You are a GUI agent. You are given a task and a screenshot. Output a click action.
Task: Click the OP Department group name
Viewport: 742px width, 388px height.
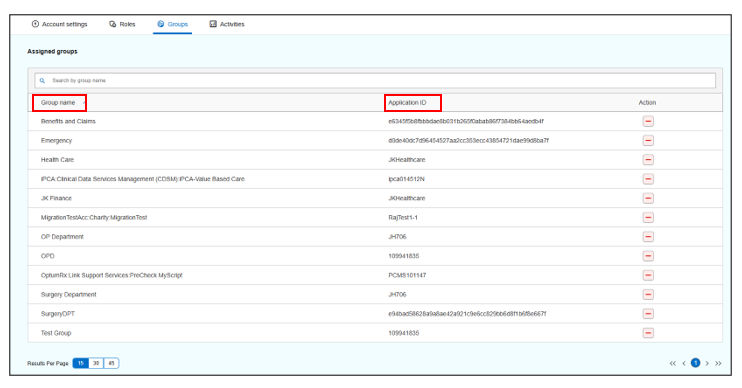click(62, 237)
